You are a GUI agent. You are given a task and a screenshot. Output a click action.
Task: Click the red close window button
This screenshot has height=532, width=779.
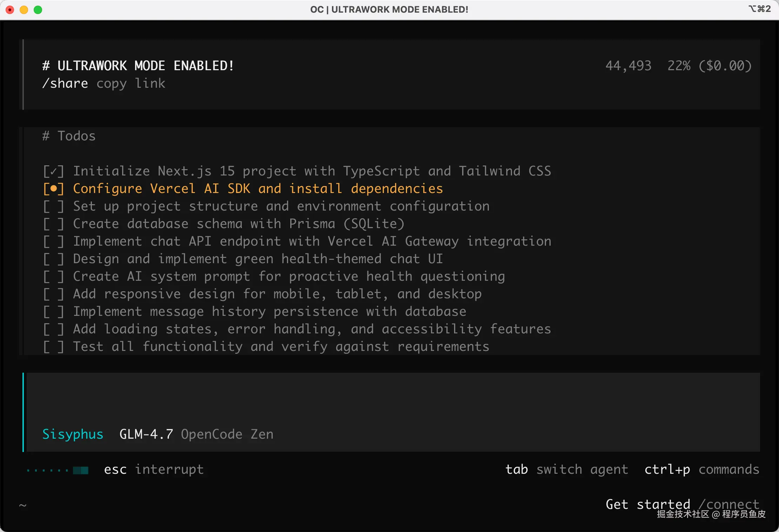10,10
